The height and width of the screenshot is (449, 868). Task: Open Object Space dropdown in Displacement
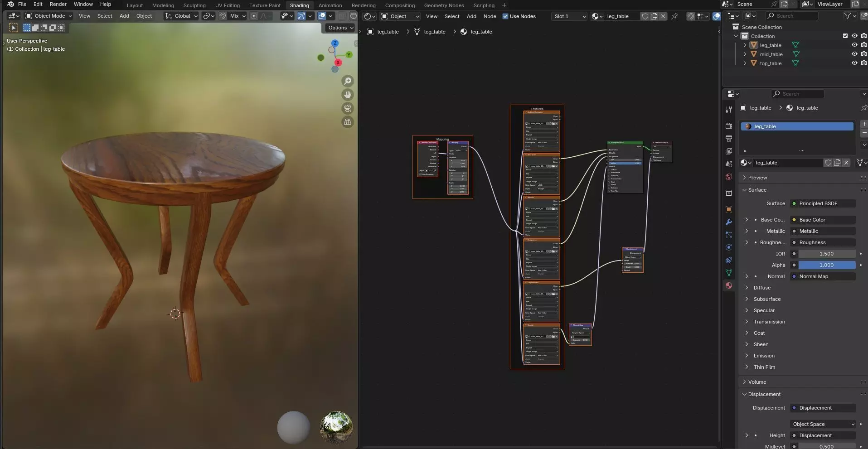pyautogui.click(x=823, y=424)
